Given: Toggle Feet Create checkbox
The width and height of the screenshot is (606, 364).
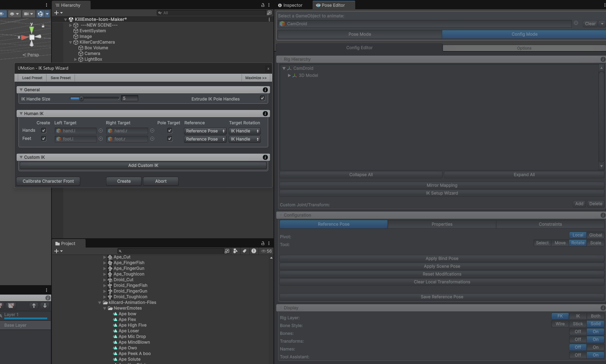Looking at the screenshot, I should [44, 138].
